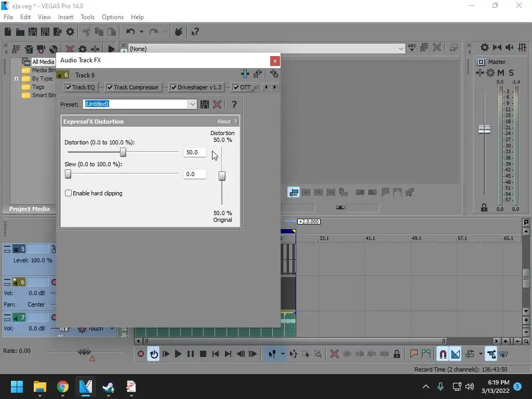Expand the By Type tree folder
The width and height of the screenshot is (532, 399).
[16, 79]
